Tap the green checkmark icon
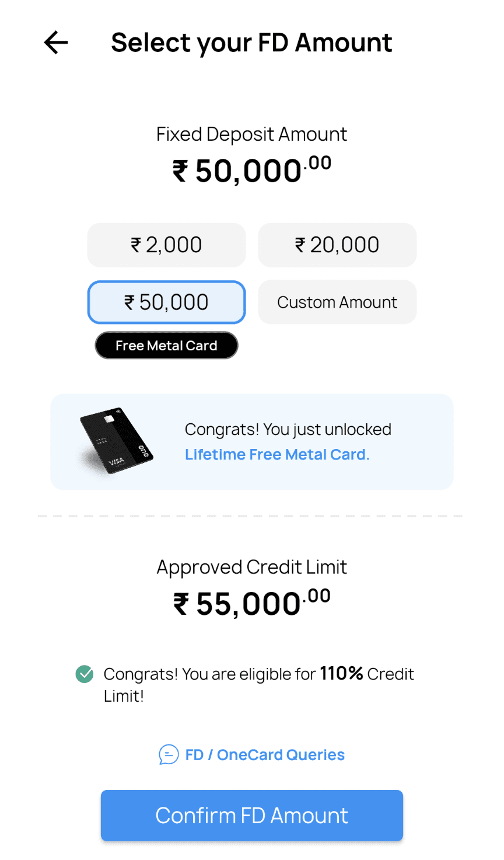This screenshot has height=860, width=504. [85, 674]
